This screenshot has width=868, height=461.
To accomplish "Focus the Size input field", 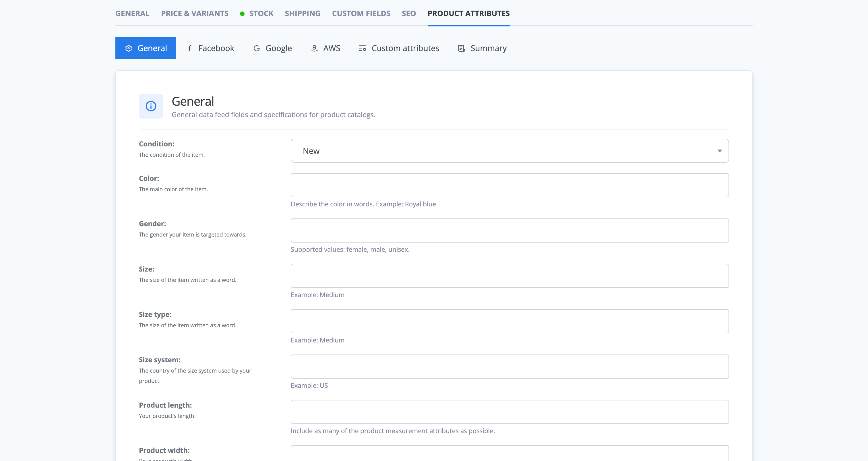I will tap(509, 276).
